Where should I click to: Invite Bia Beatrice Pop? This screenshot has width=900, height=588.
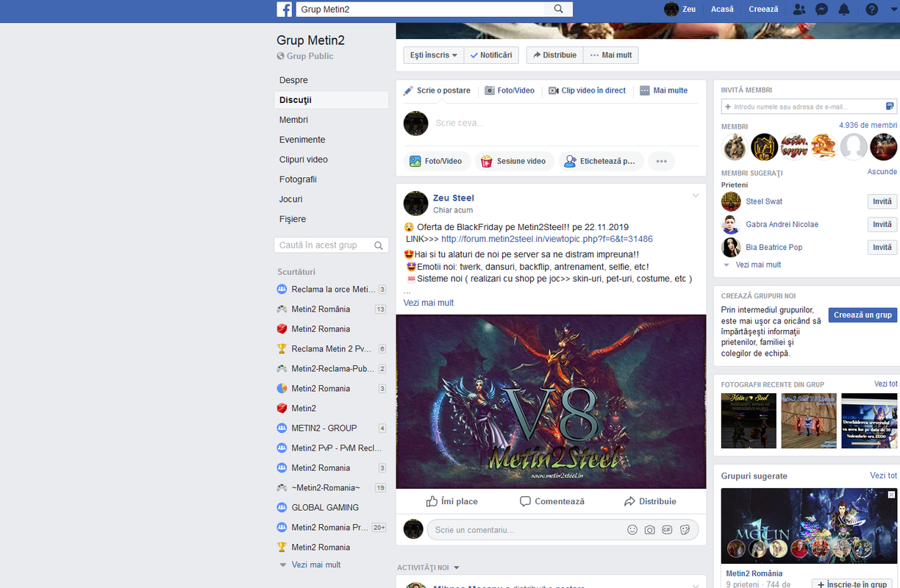882,247
